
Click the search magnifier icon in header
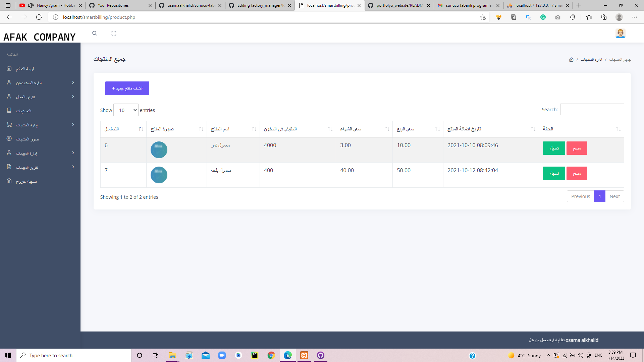tap(95, 33)
